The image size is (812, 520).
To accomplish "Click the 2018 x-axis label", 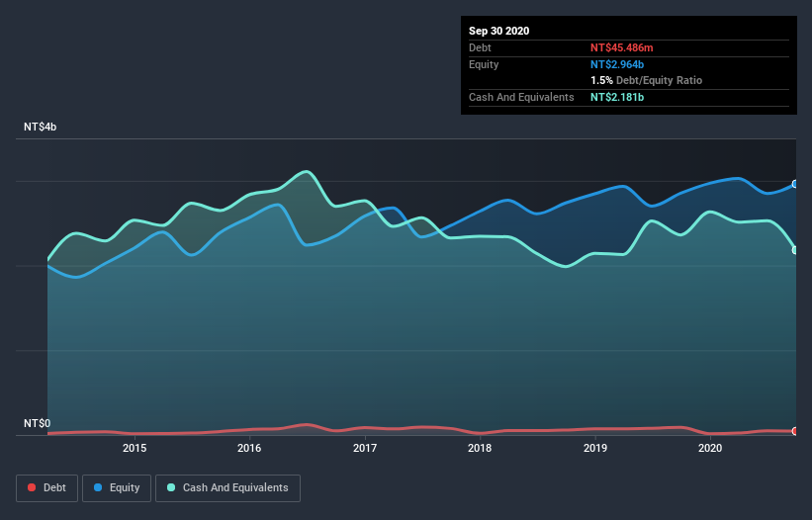I will 480,448.
